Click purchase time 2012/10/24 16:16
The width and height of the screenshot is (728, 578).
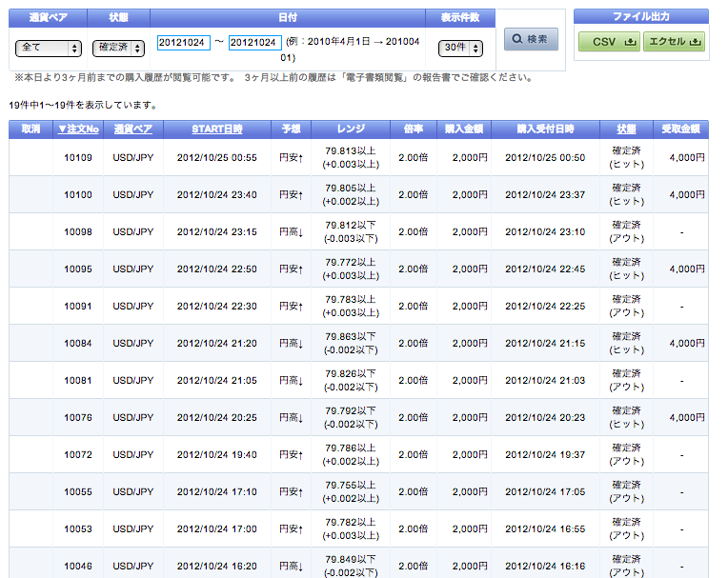pyautogui.click(x=545, y=566)
